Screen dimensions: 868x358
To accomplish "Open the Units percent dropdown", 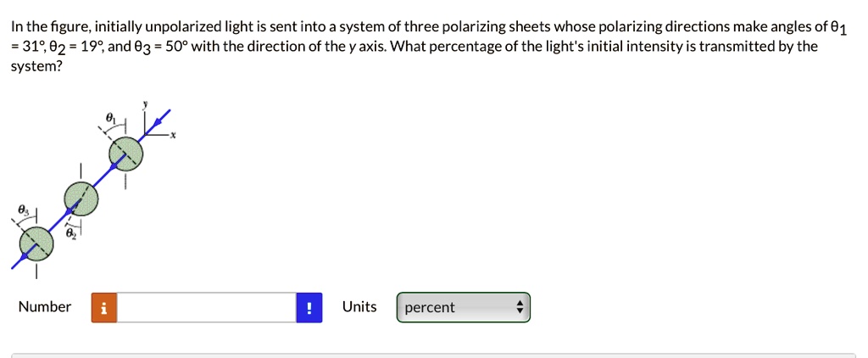I will pos(463,308).
